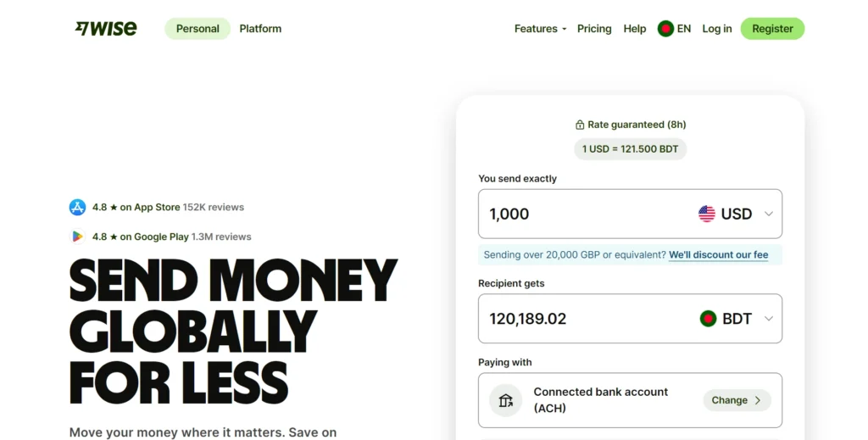Open the Help page
This screenshot has width=868, height=440.
635,29
